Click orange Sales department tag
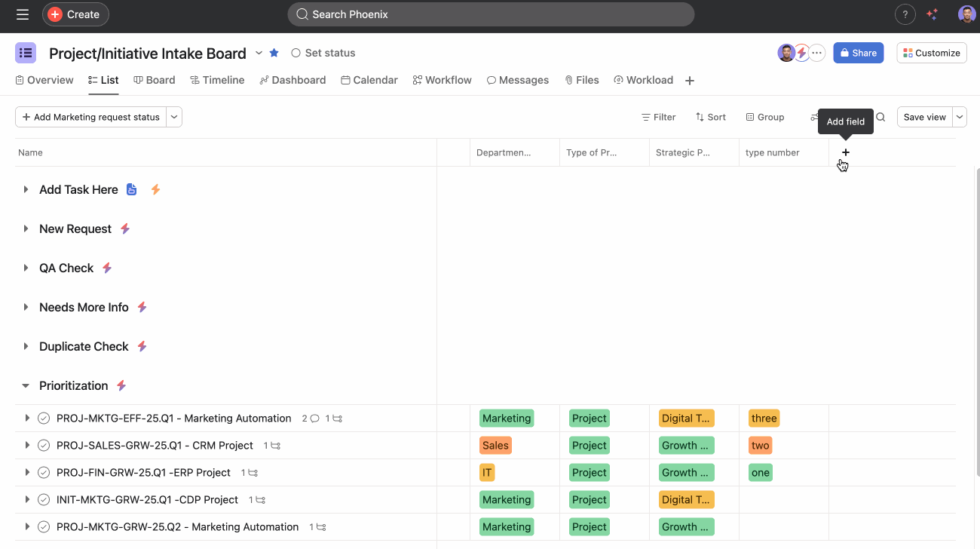The image size is (980, 549). (x=495, y=446)
